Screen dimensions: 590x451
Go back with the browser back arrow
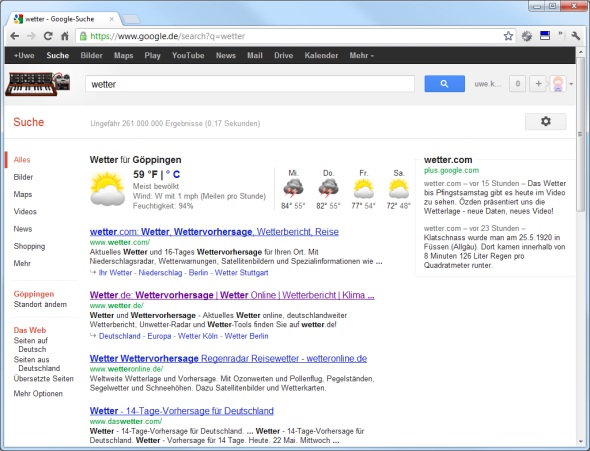15,36
